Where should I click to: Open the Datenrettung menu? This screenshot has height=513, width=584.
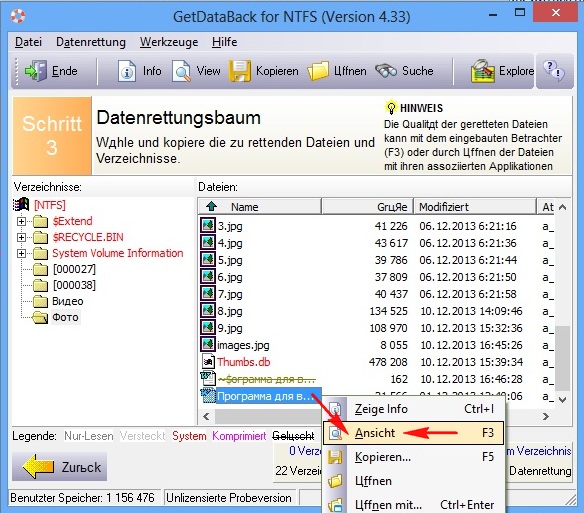91,42
